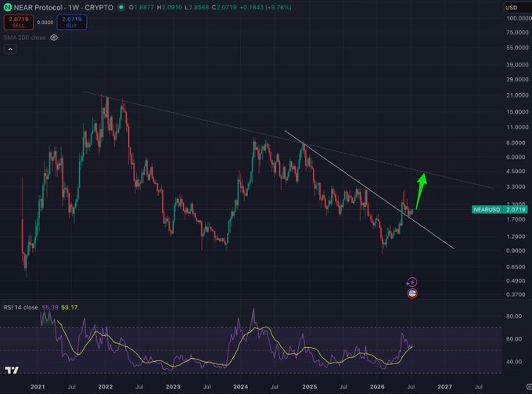Click the red SELL 2.0719 button

tap(18, 22)
